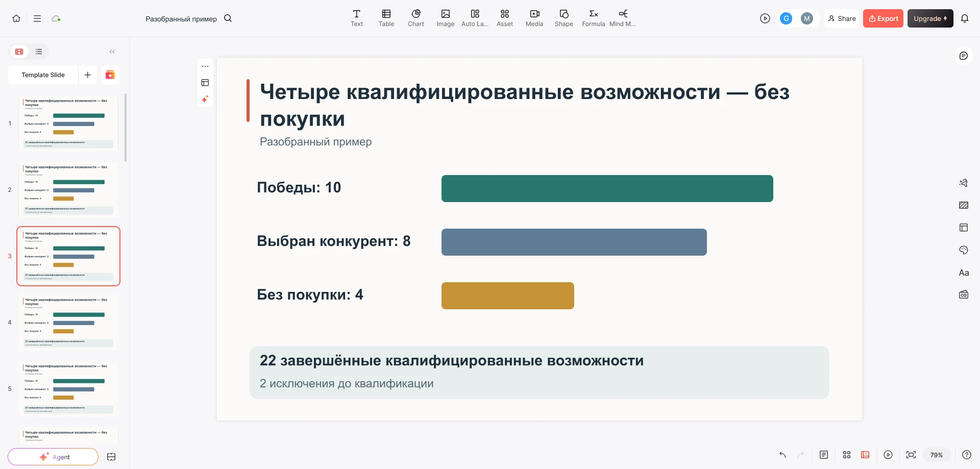Click the Share button
This screenshot has width=980, height=469.
click(x=842, y=18)
